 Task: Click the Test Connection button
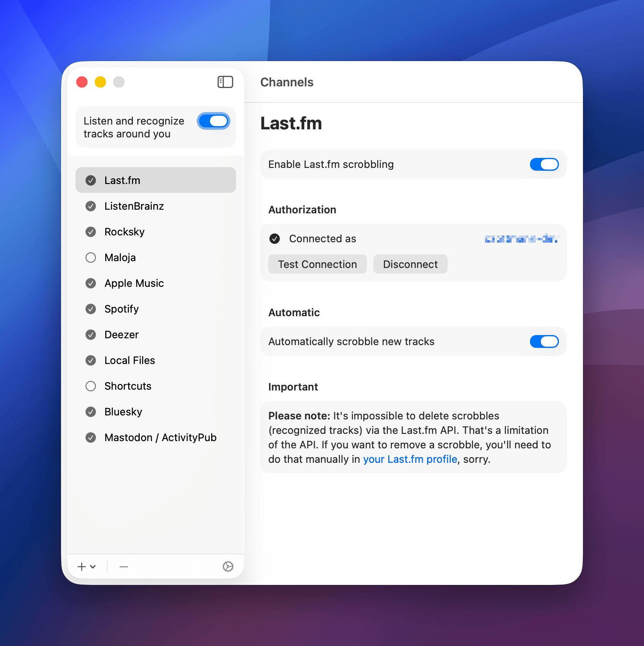[x=318, y=264]
